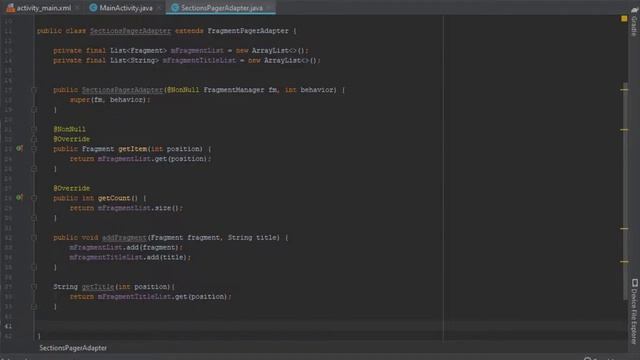This screenshot has width=640, height=360.
Task: Jump to warning stripe mark beside addFragment line
Action: coord(624,229)
